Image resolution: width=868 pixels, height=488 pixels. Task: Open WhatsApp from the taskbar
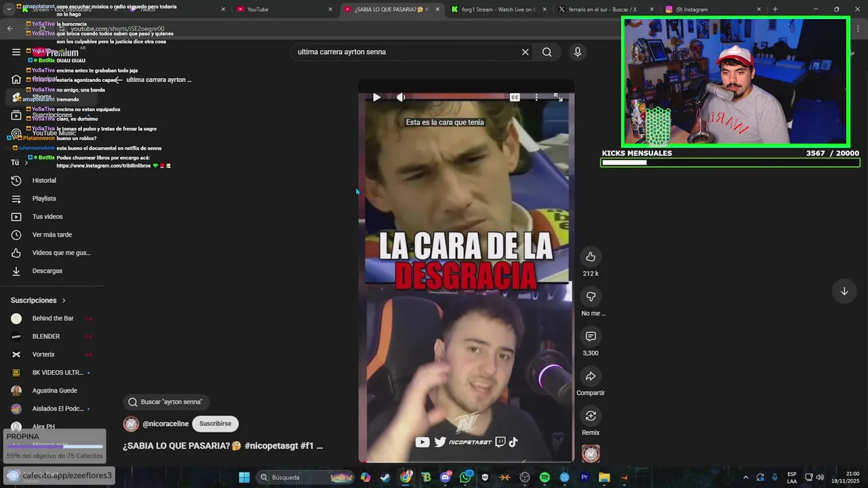click(x=465, y=477)
